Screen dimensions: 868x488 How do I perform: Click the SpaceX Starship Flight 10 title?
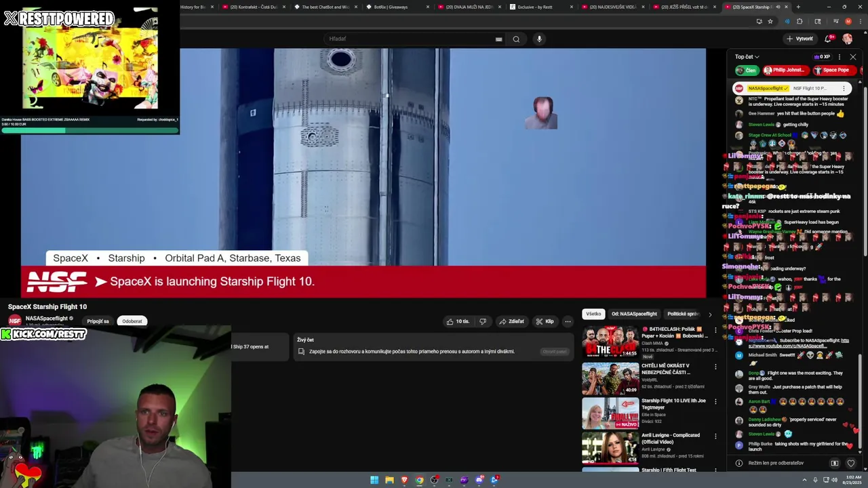[x=47, y=307]
